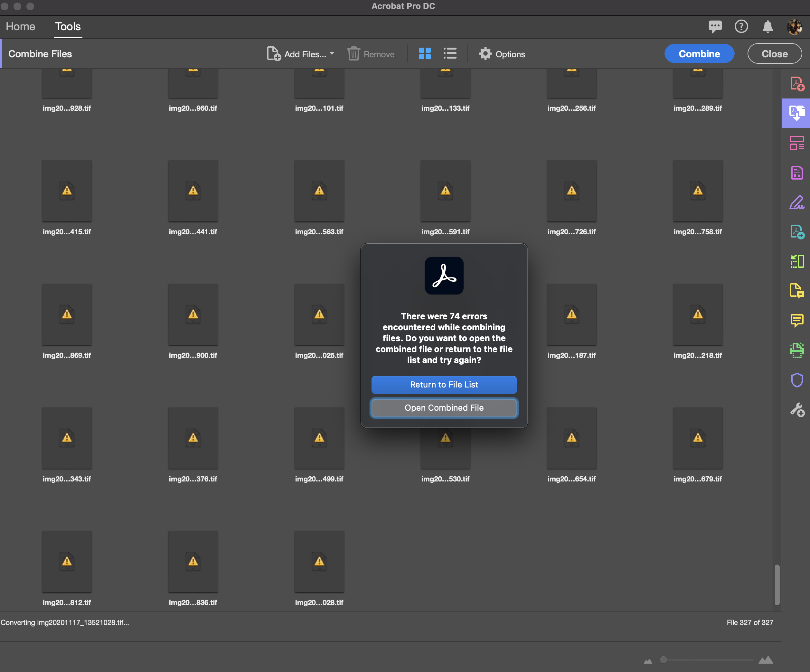Viewport: 810px width, 672px height.
Task: Switch to list view
Action: (450, 54)
